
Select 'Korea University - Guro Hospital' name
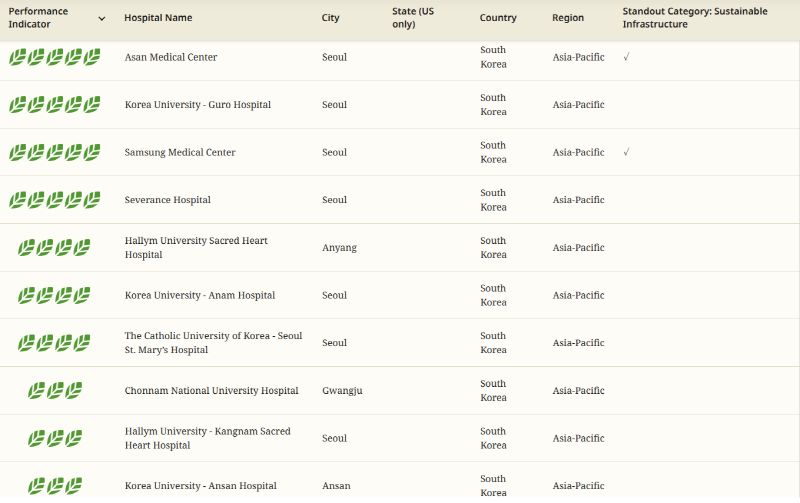coord(198,105)
